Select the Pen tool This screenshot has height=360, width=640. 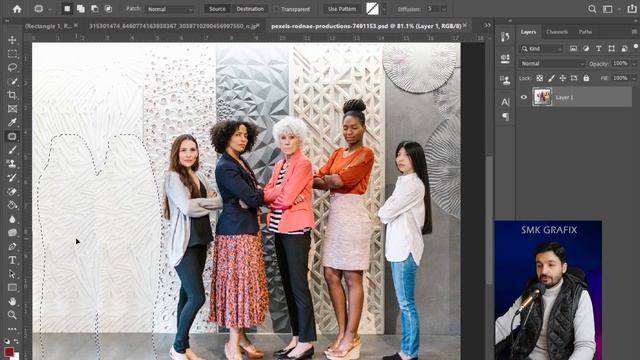coord(12,247)
